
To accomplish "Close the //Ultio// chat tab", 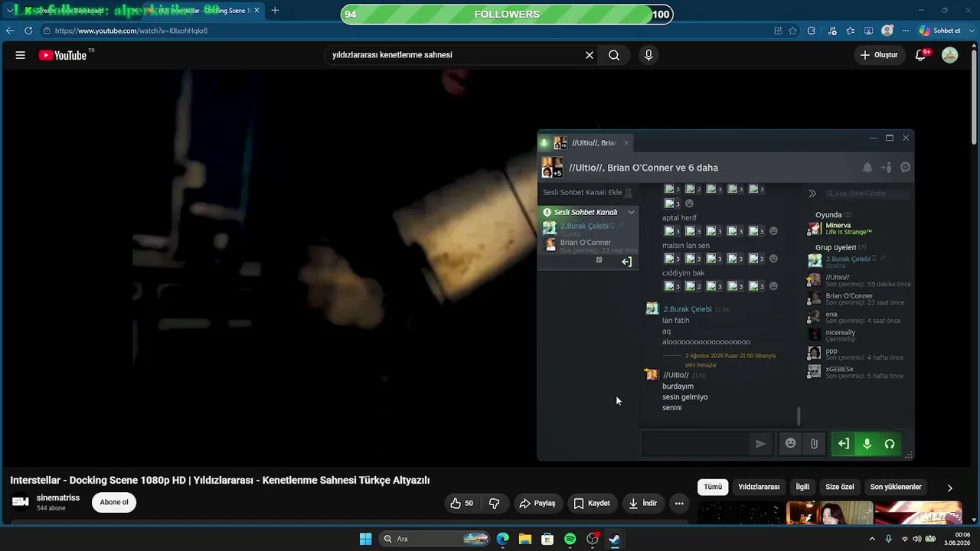I will tap(626, 143).
